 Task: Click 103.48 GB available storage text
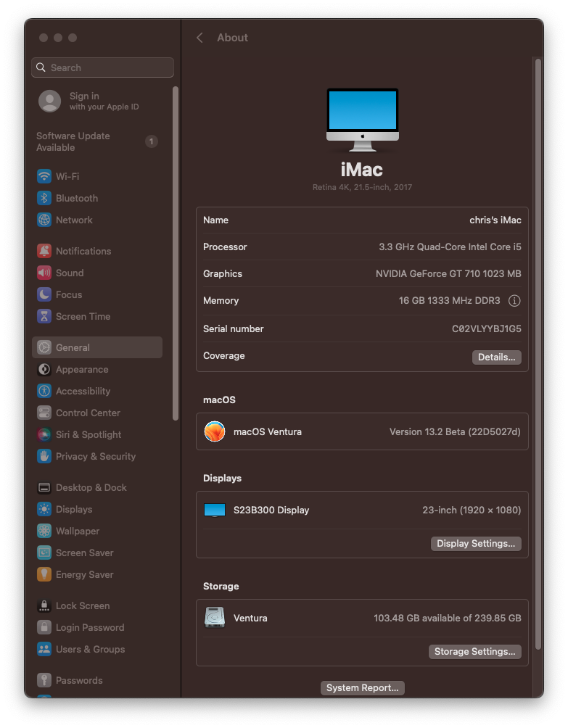tap(448, 619)
